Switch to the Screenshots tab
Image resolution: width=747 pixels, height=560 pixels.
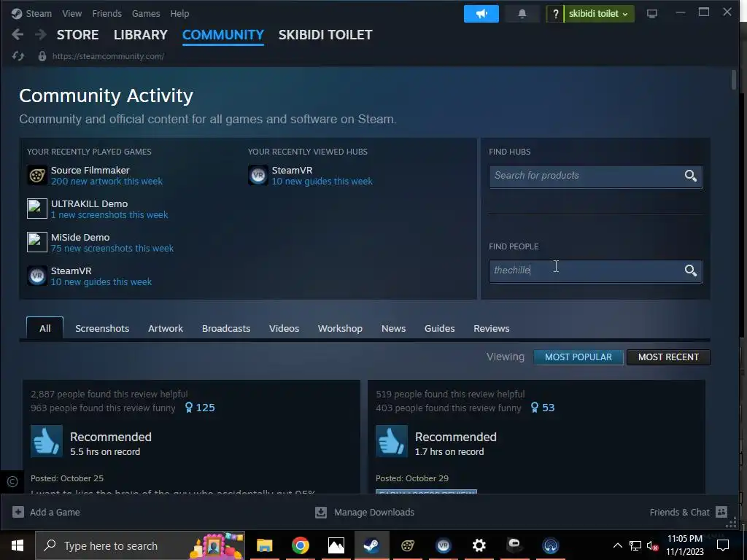102,328
